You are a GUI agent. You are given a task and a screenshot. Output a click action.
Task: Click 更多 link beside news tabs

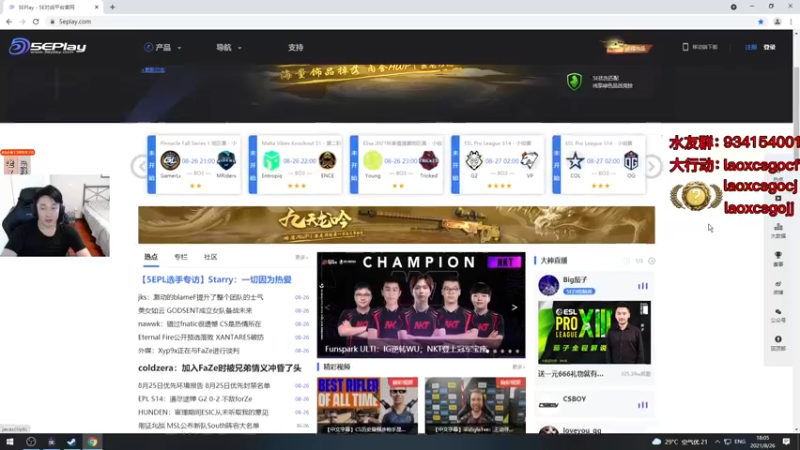(302, 258)
